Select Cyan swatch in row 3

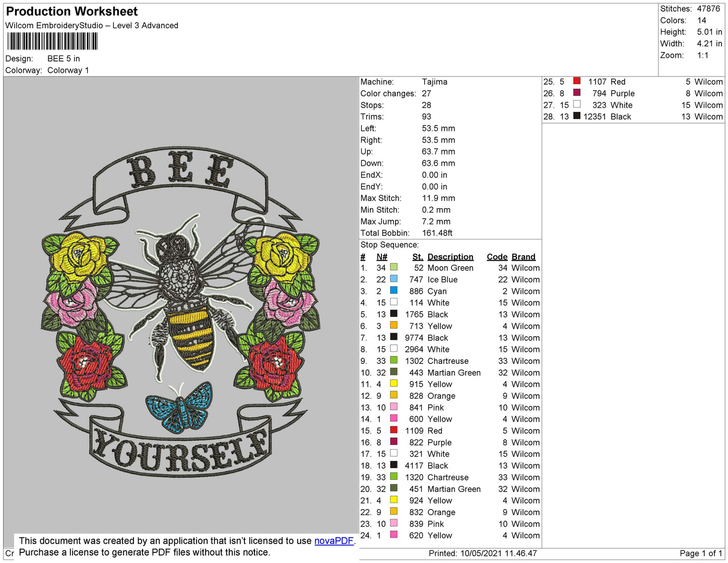[393, 290]
